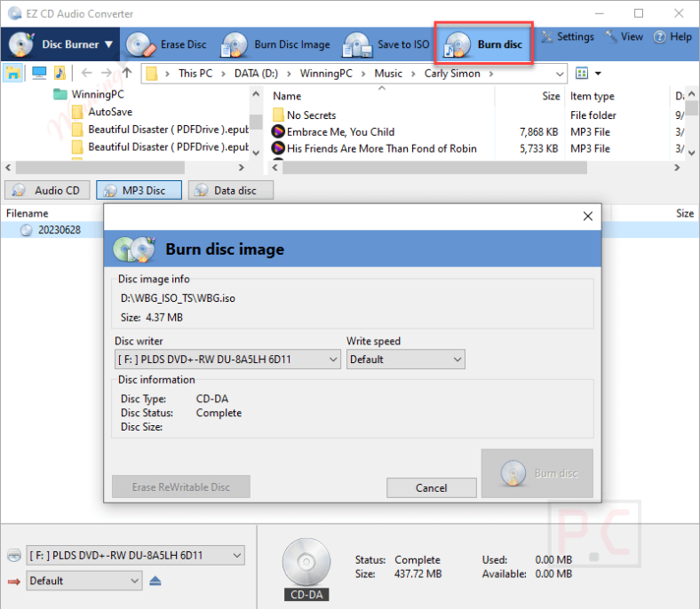Open the bottom drive selection dropdown
Viewport: 700px width, 609px height.
click(135, 555)
